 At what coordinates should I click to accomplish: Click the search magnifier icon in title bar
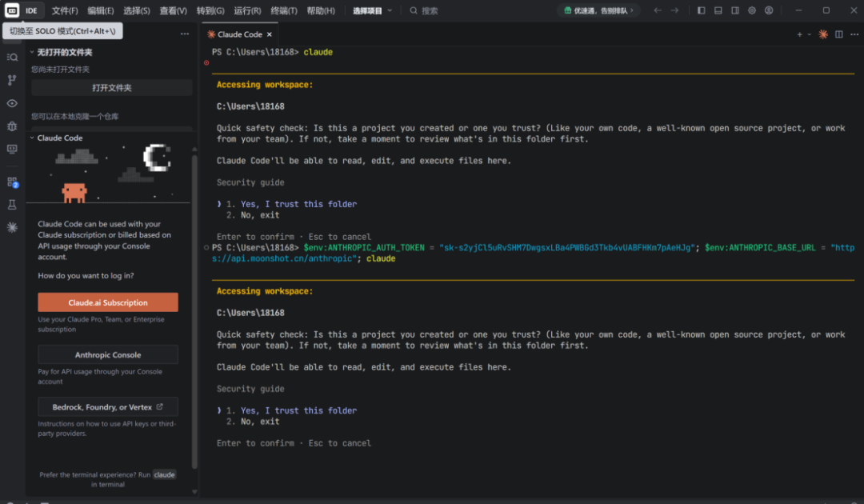414,10
